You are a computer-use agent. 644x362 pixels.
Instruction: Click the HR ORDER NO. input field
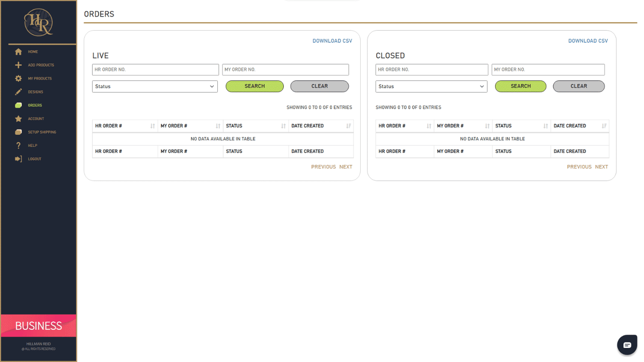tap(155, 69)
